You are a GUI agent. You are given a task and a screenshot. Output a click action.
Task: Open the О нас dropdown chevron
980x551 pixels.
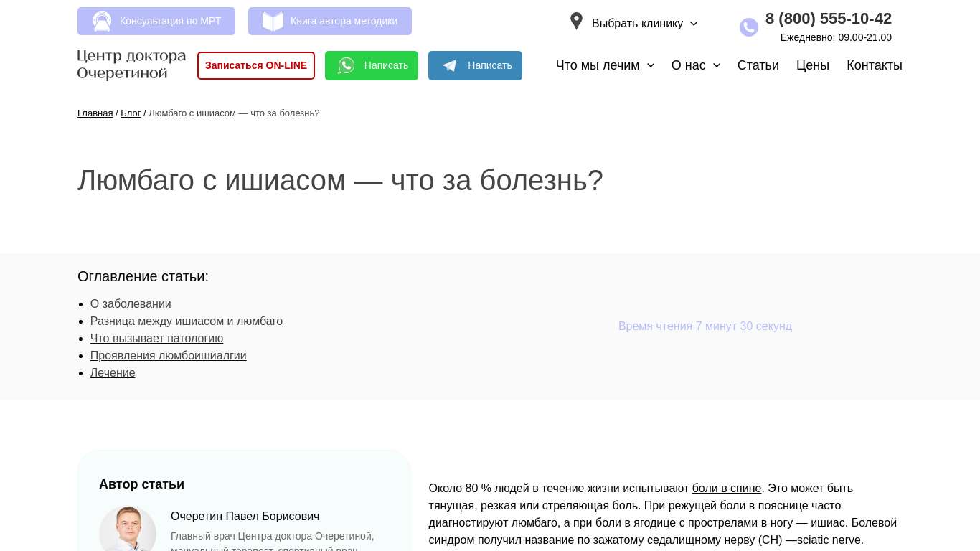(x=716, y=65)
